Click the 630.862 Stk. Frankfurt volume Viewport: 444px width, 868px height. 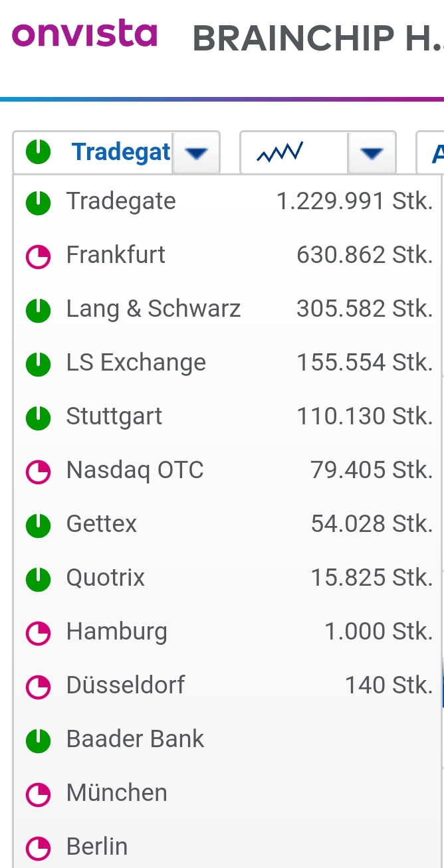click(x=364, y=255)
